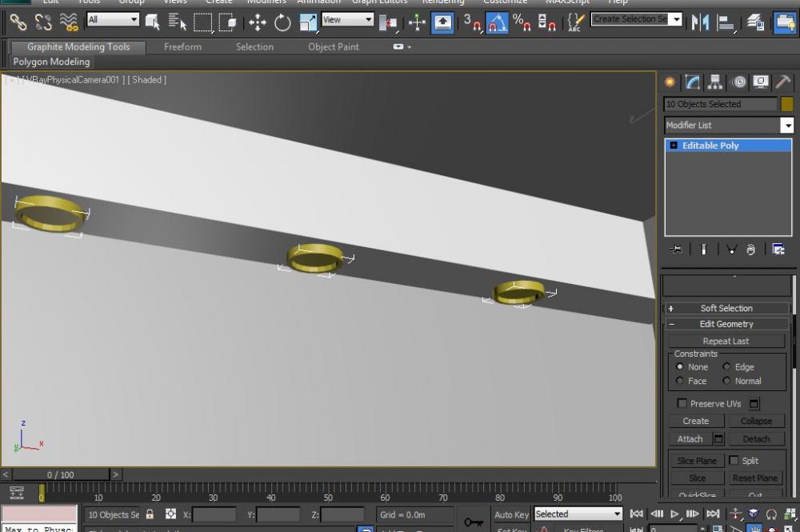Expand the Soft Selection rollout
The width and height of the screenshot is (800, 532).
click(x=726, y=308)
